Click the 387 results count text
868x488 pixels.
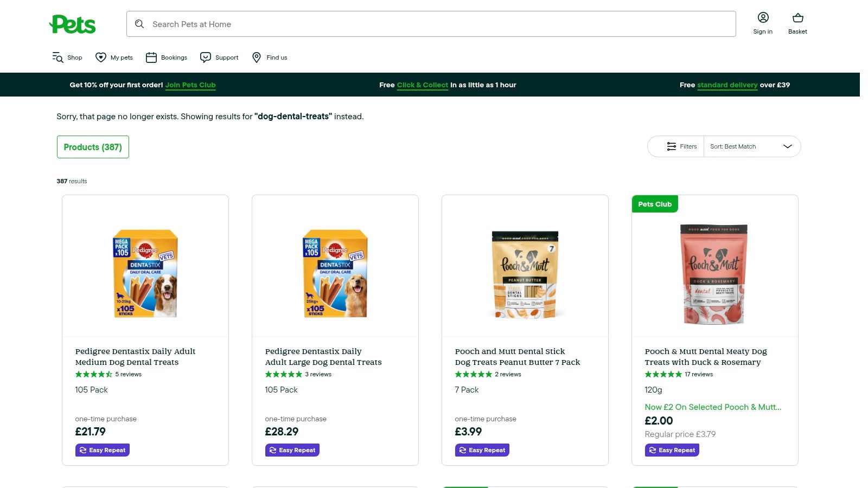tap(72, 181)
